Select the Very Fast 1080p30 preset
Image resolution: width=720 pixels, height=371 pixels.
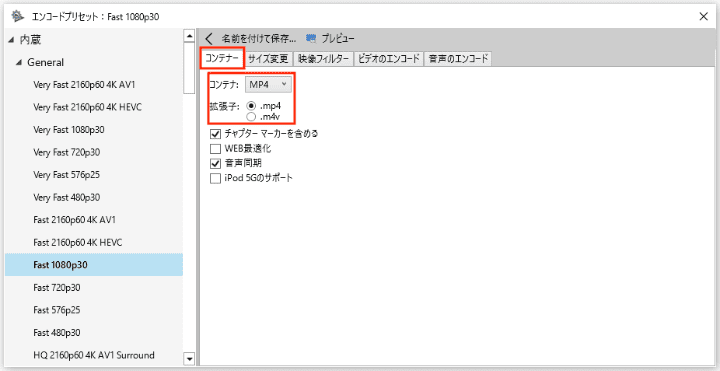69,130
